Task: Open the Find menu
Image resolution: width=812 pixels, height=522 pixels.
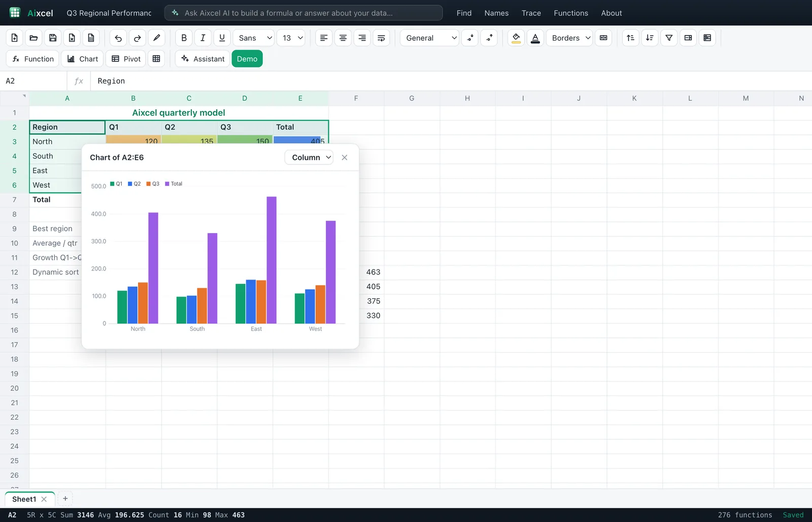Action: [464, 13]
